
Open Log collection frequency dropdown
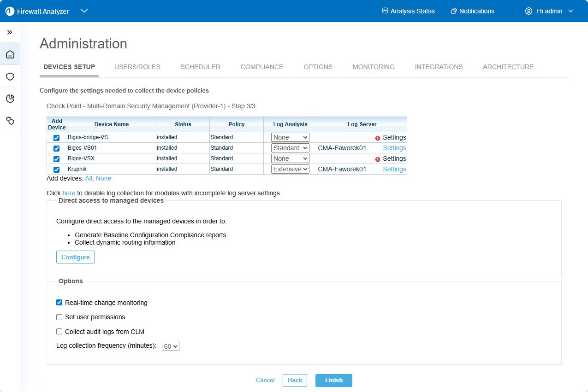[170, 346]
